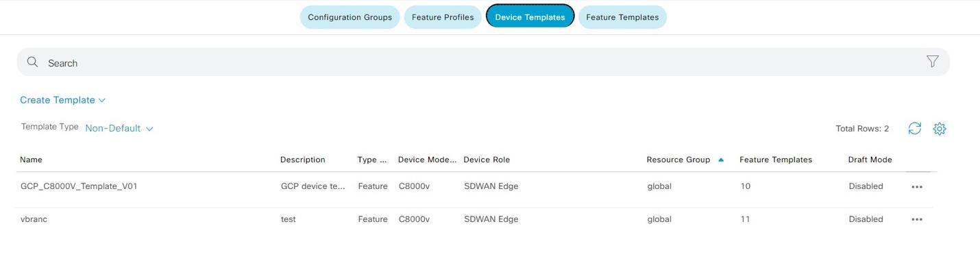Switch to Configuration Groups tab
This screenshot has width=980, height=276.
coord(350,17)
